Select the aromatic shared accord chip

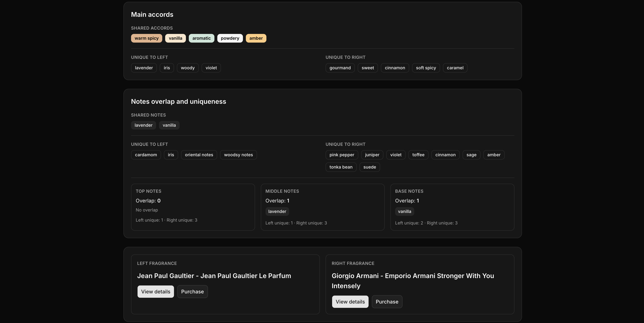[x=201, y=38]
